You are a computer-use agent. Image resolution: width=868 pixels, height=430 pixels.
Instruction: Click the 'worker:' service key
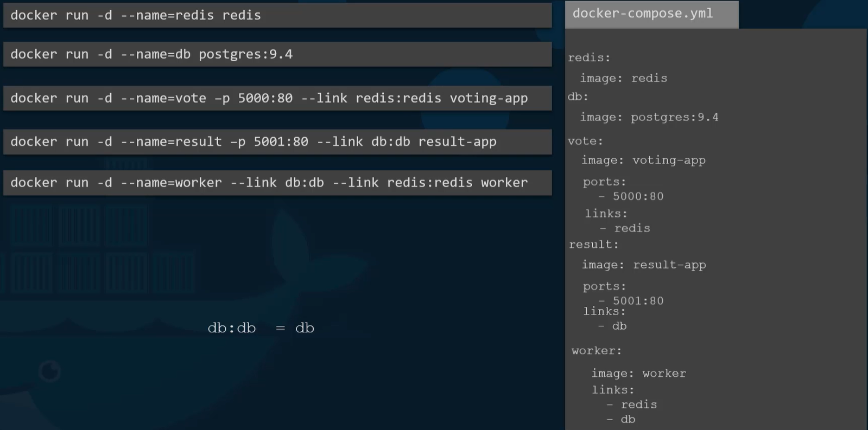(x=597, y=351)
